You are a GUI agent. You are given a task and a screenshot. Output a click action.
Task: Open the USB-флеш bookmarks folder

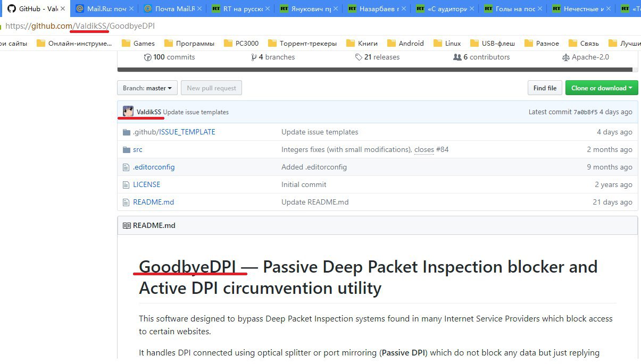493,44
